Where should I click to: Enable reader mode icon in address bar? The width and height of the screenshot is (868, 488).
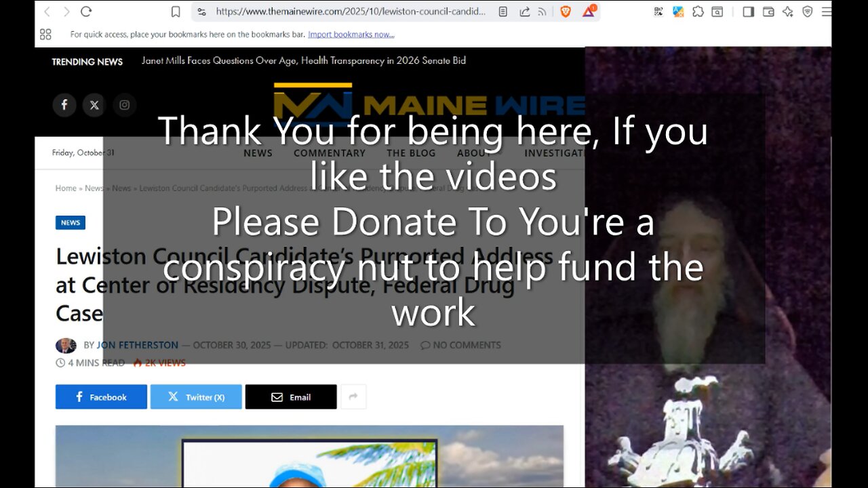[x=503, y=12]
